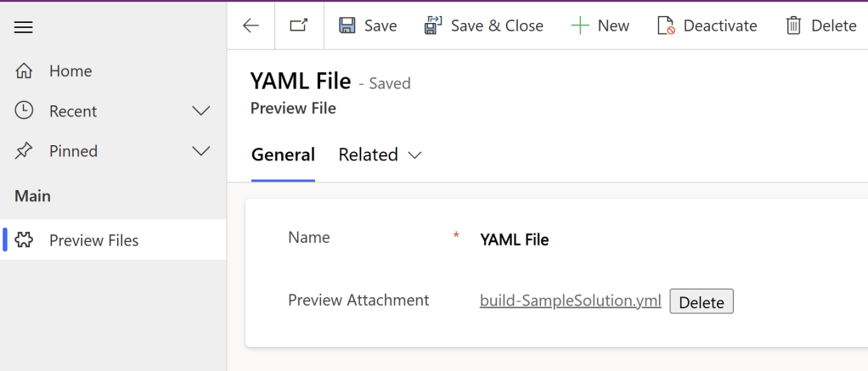Viewport: 868px width, 371px height.
Task: Go to Home in the sidebar
Action: click(70, 71)
